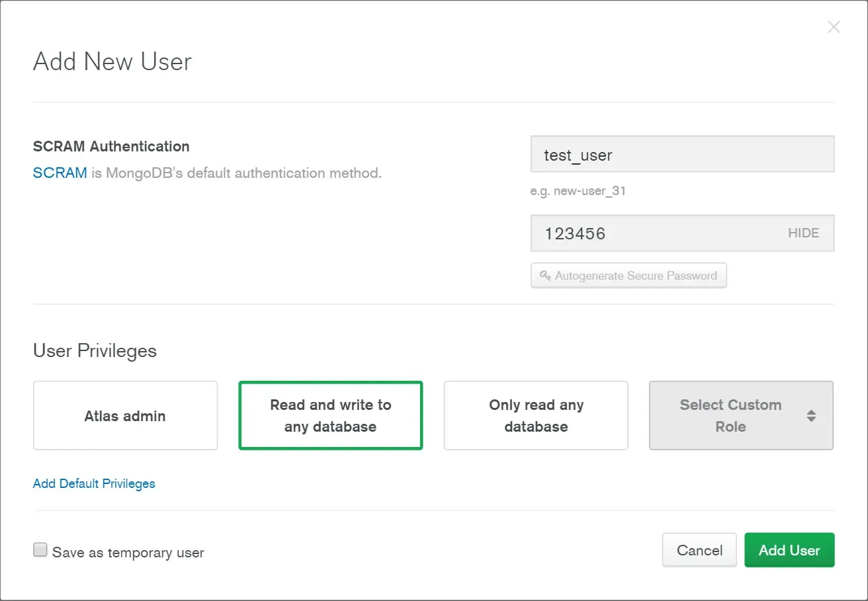Pick the Only read any database option

coord(536,416)
